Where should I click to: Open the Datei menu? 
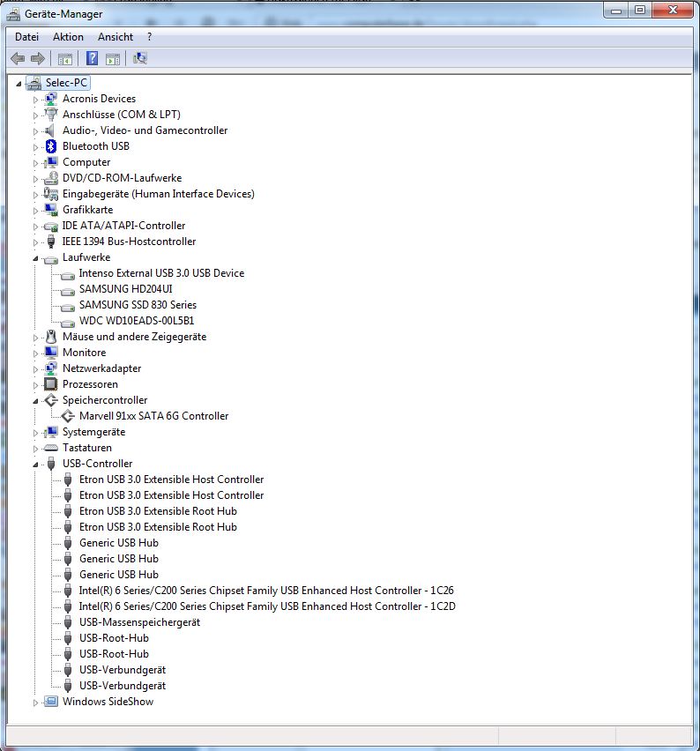coord(26,37)
